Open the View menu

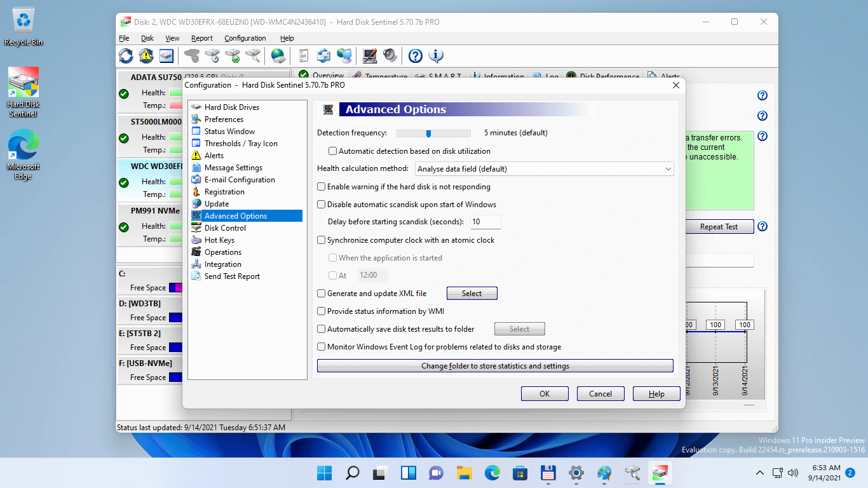(x=172, y=38)
